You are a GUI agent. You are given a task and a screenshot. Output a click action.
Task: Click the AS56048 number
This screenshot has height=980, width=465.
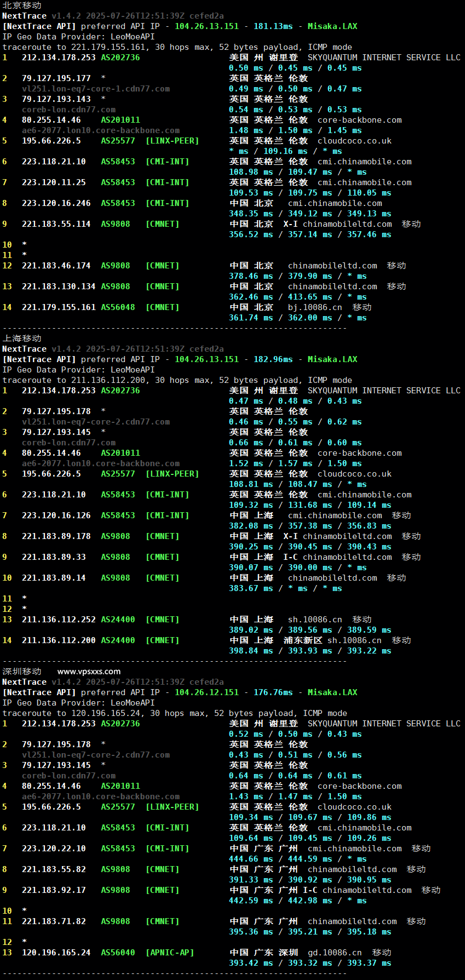(118, 307)
